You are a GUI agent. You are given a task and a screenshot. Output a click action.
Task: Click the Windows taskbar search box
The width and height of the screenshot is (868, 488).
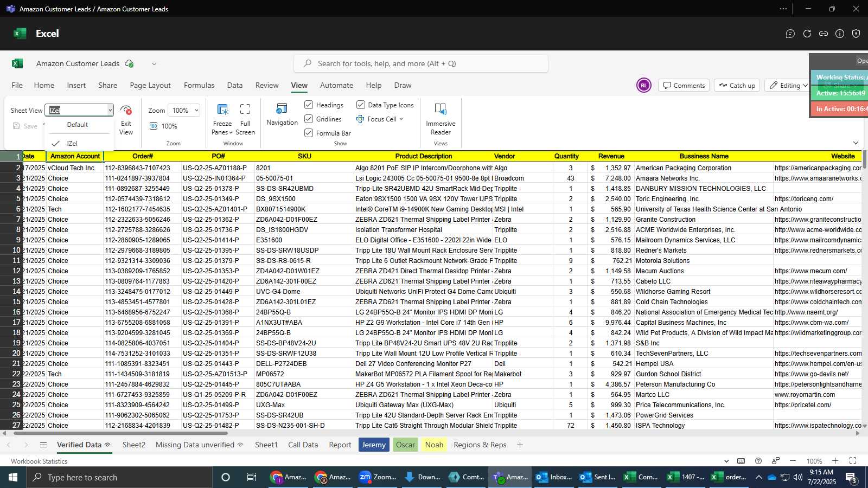[119, 477]
